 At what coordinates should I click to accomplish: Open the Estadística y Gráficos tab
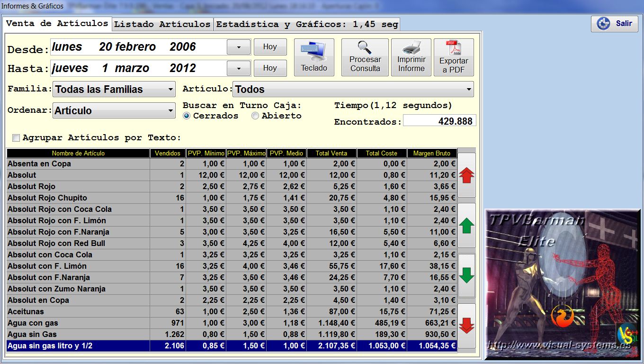[306, 24]
